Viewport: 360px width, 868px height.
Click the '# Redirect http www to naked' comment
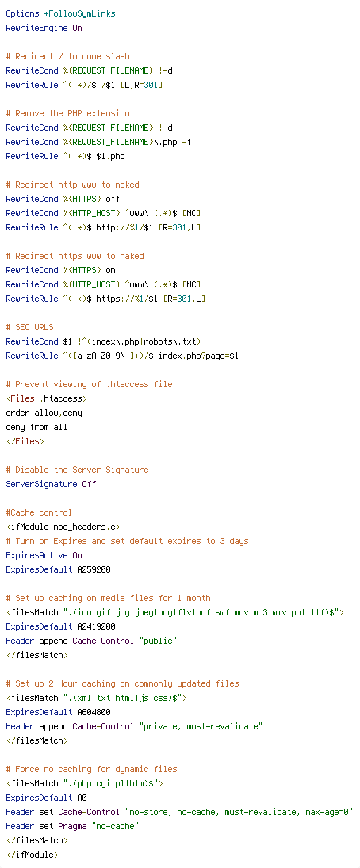click(72, 185)
